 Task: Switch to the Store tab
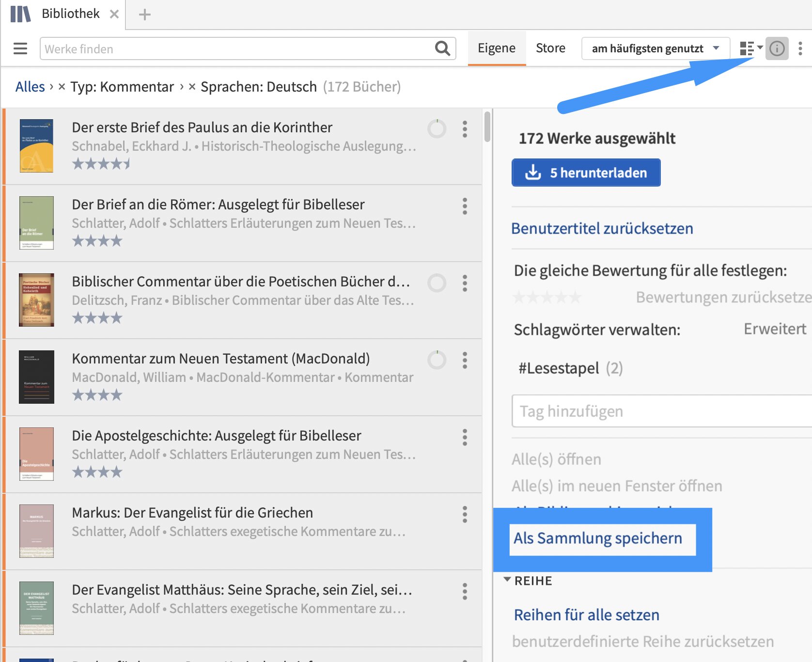click(x=550, y=48)
